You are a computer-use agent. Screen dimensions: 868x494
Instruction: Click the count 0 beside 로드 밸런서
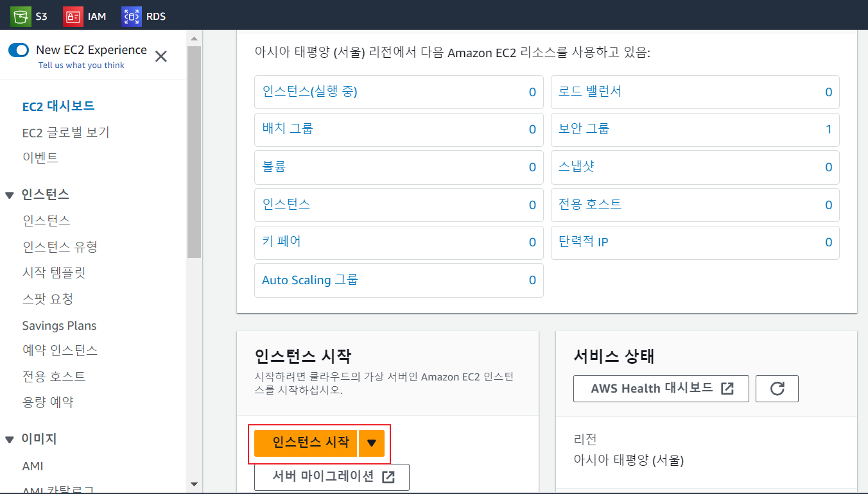pos(828,92)
